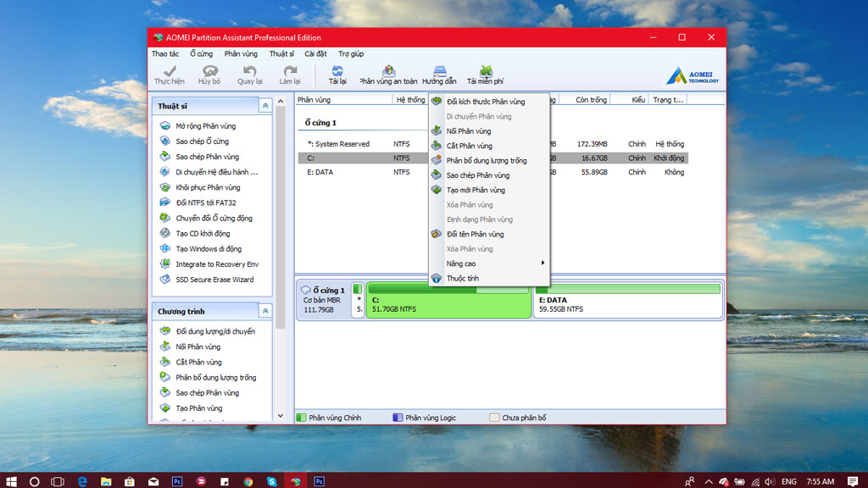The width and height of the screenshot is (868, 488).
Task: Open the Thao tác menu
Action: (x=165, y=53)
